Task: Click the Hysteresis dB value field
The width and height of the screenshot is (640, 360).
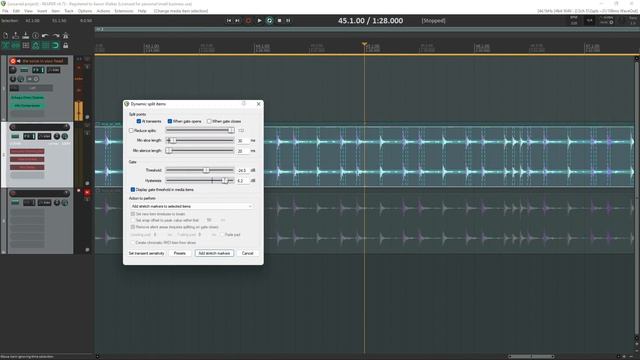Action: tap(243, 180)
